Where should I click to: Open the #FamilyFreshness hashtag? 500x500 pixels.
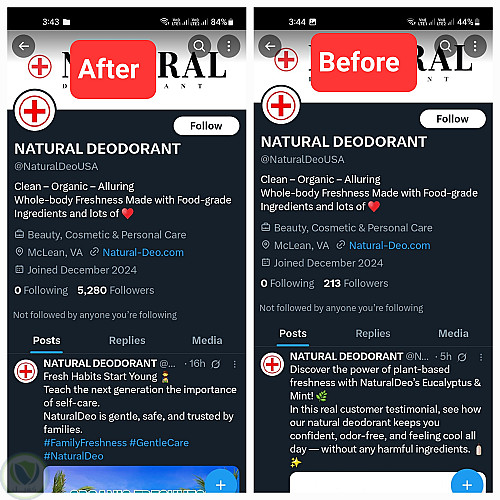tap(85, 443)
